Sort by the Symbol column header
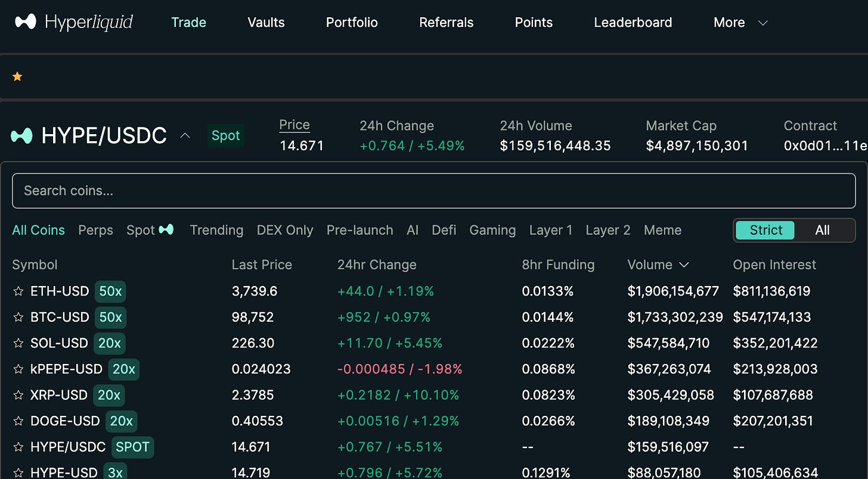This screenshot has width=868, height=479. point(35,265)
